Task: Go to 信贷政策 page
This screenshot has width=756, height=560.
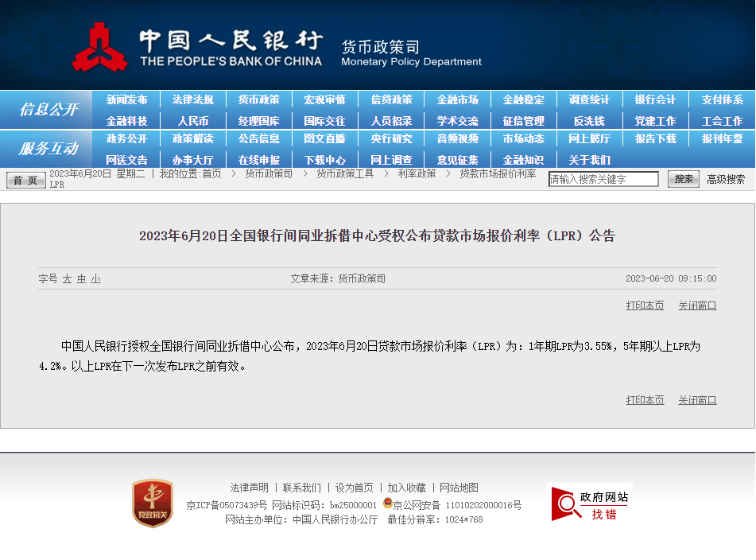Action: (x=391, y=100)
